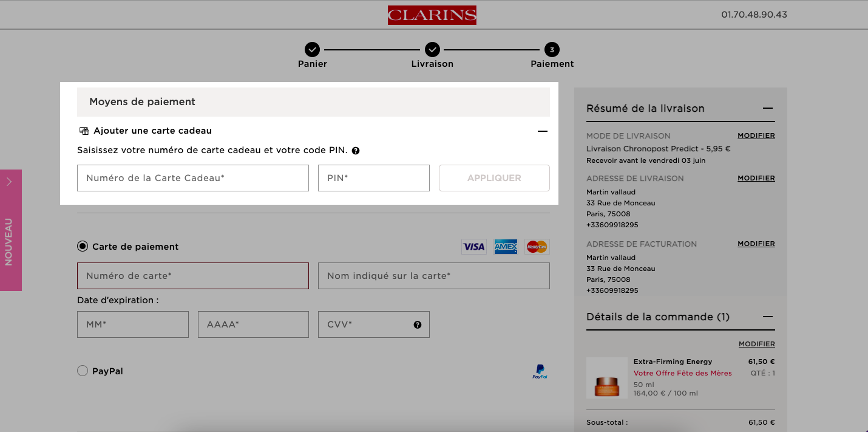Screen dimensions: 868x432
Task: Click the Extra-Firming Energy product thumbnail
Action: pyautogui.click(x=607, y=378)
